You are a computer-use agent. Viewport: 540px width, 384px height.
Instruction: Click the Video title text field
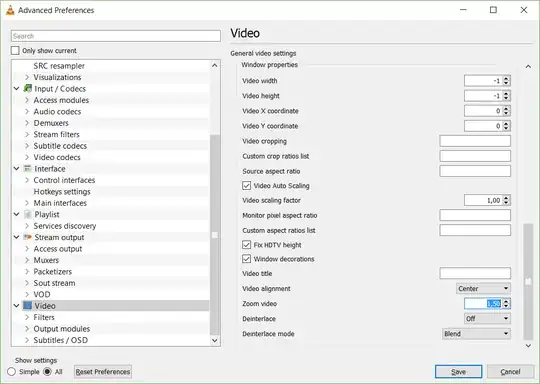pyautogui.click(x=475, y=273)
